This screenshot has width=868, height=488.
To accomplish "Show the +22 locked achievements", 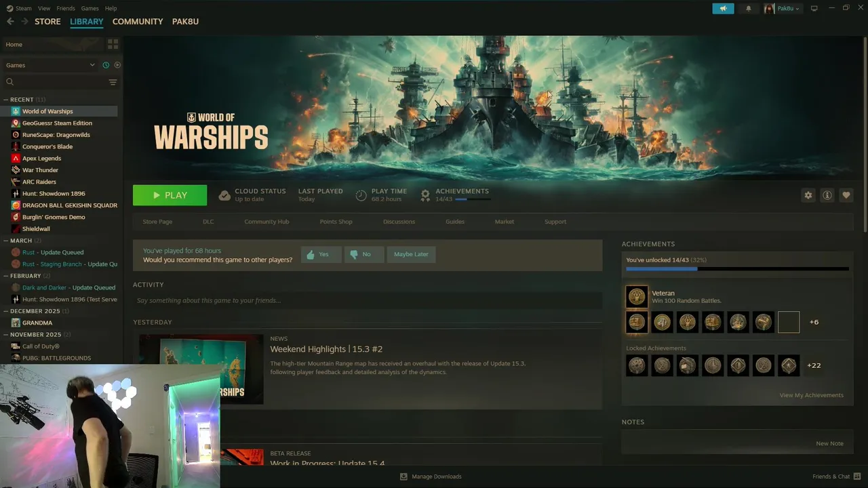I will (x=814, y=365).
